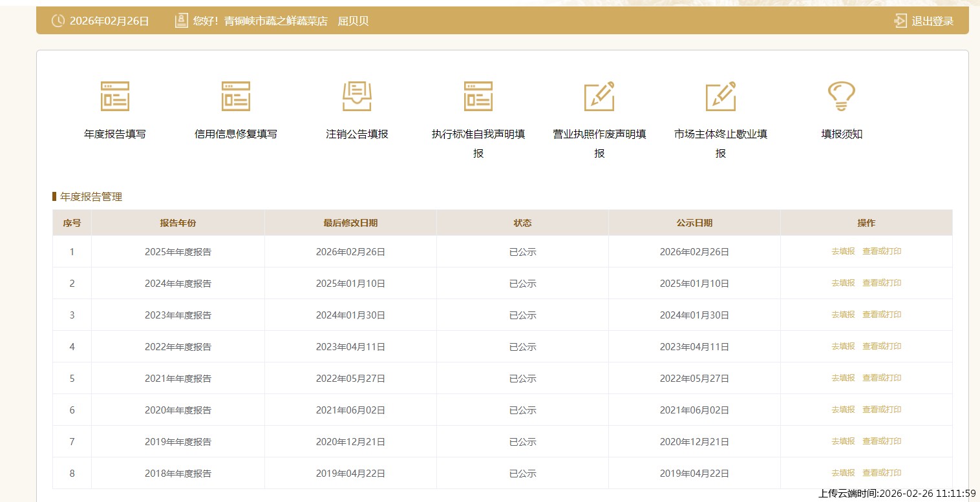The width and height of the screenshot is (980, 502).
Task: Click the 填报须知 lightbulb icon
Action: (x=842, y=96)
